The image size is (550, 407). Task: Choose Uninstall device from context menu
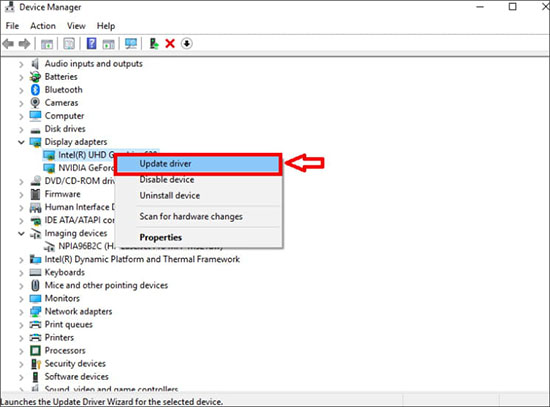click(x=198, y=195)
